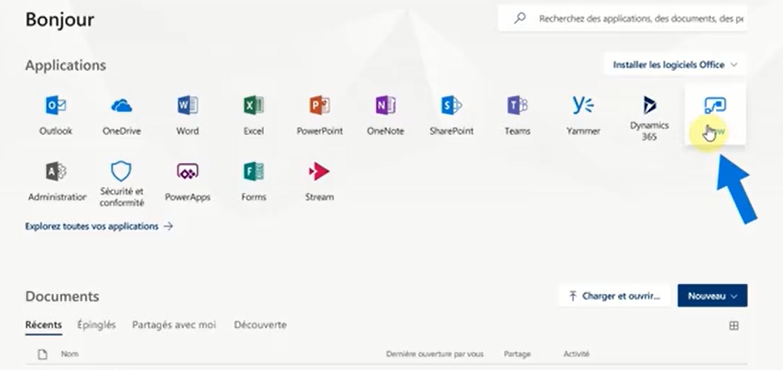Open the Nouveau dropdown button

tap(712, 296)
